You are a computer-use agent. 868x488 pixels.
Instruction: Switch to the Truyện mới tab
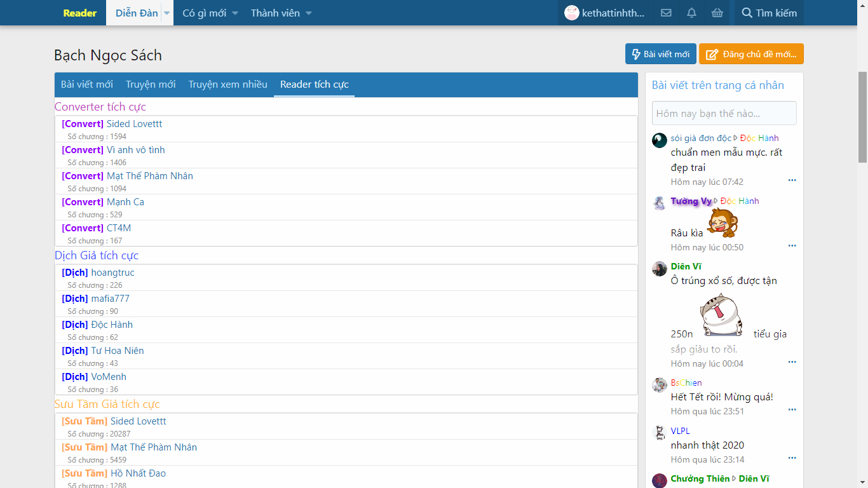(151, 85)
